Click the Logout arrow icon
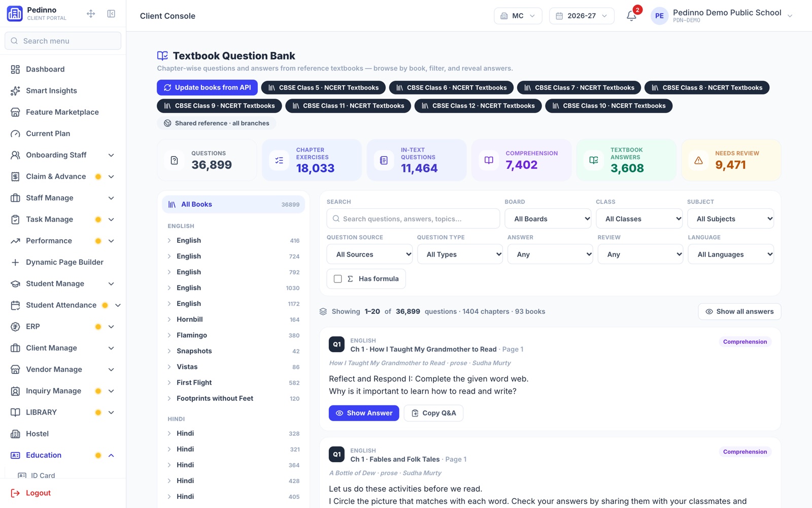Screen dimensions: 812x508 (x=15, y=493)
